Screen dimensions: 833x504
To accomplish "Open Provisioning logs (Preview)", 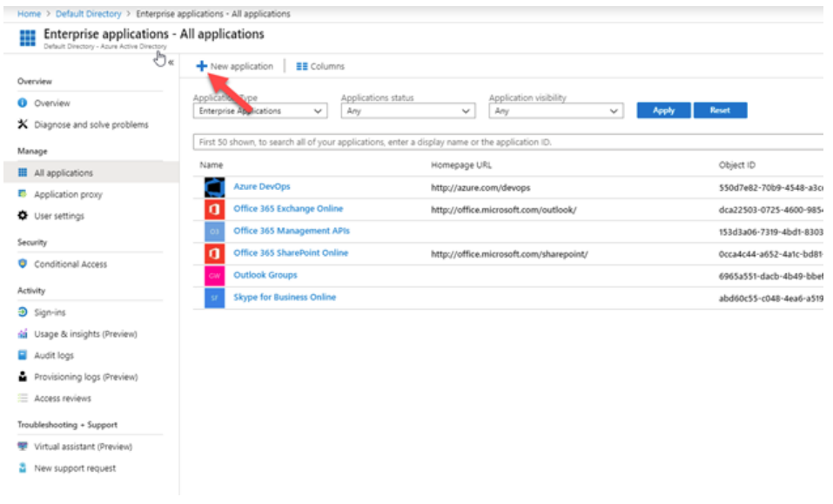I will 86,377.
